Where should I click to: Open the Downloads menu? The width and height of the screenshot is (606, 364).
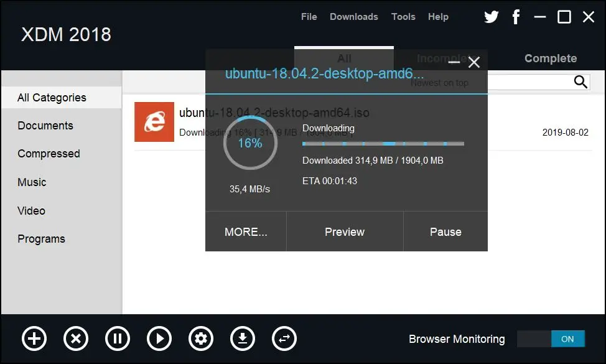(x=353, y=17)
